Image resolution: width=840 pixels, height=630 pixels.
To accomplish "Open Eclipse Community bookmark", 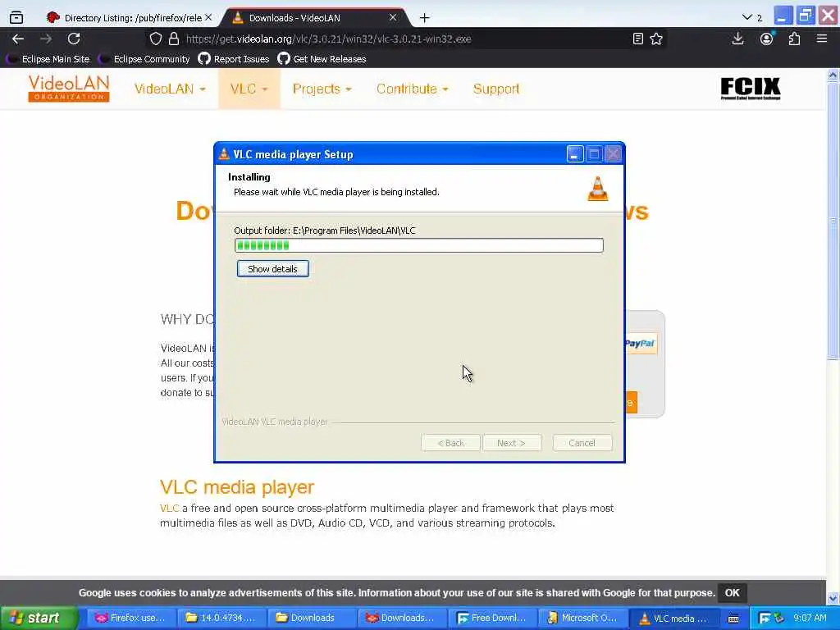I will click(x=144, y=59).
